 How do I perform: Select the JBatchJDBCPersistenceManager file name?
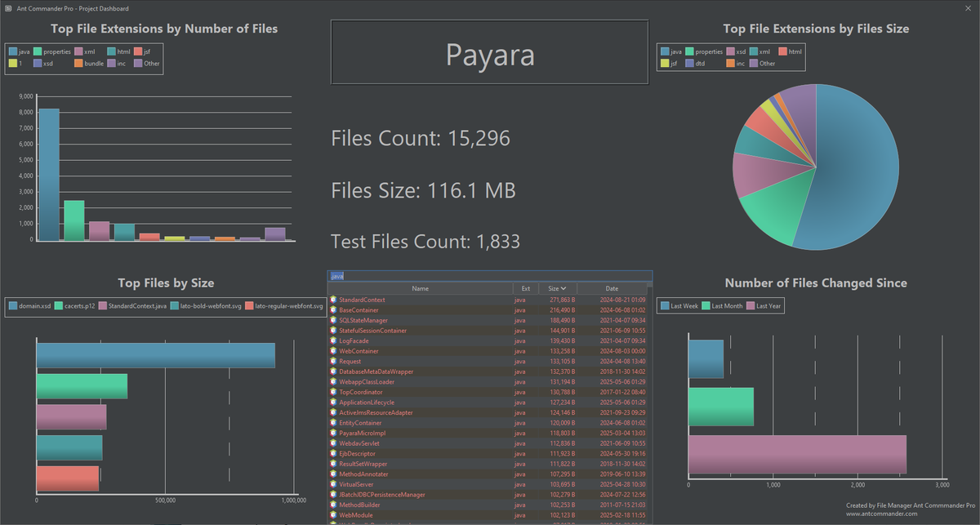tap(382, 494)
